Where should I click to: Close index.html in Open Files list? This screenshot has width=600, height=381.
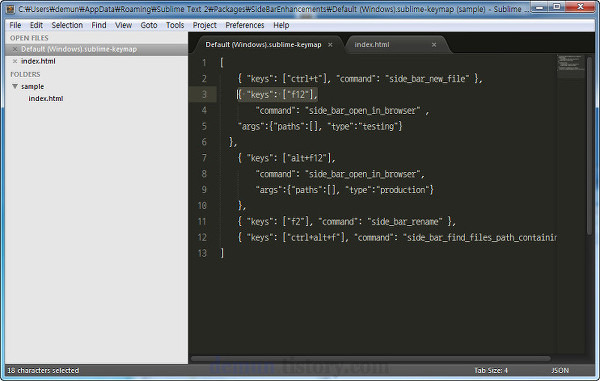[x=15, y=61]
